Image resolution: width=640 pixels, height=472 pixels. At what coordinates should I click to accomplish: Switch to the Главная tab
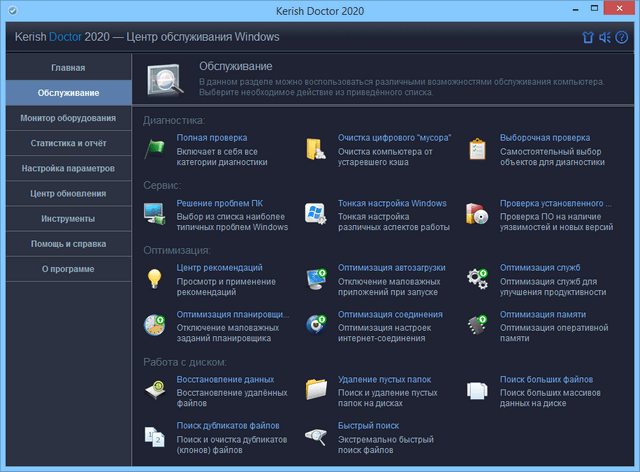[x=68, y=68]
